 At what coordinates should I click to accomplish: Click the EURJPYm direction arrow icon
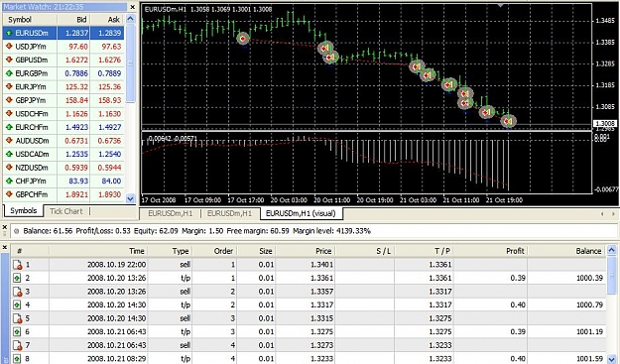click(8, 86)
